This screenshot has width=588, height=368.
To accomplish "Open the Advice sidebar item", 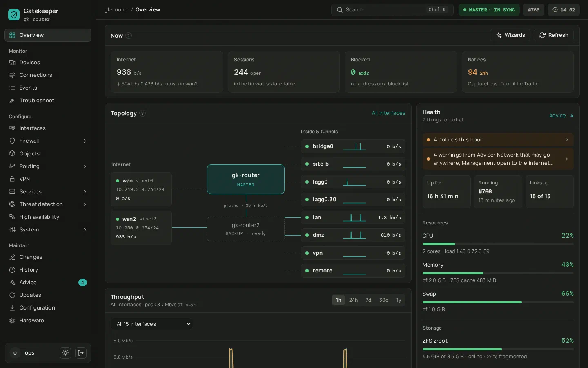I will click(x=48, y=283).
